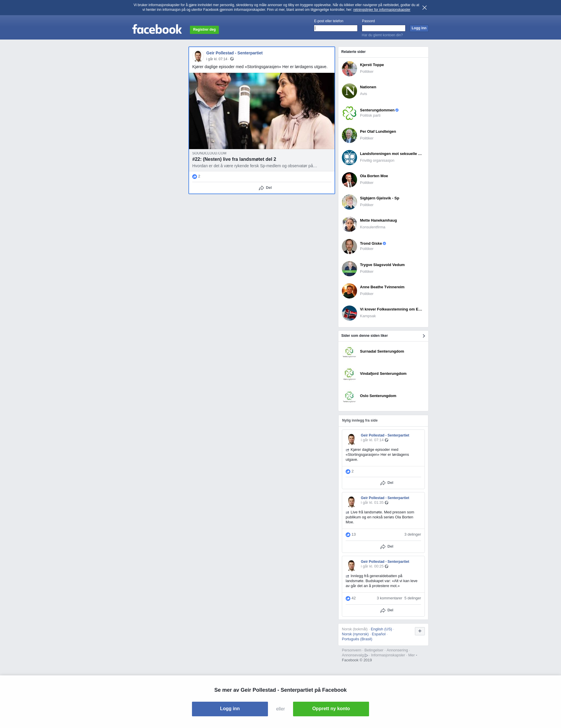The height and width of the screenshot is (728, 561).
Task: Open Ola Borten Moe page name
Action: 374,176
